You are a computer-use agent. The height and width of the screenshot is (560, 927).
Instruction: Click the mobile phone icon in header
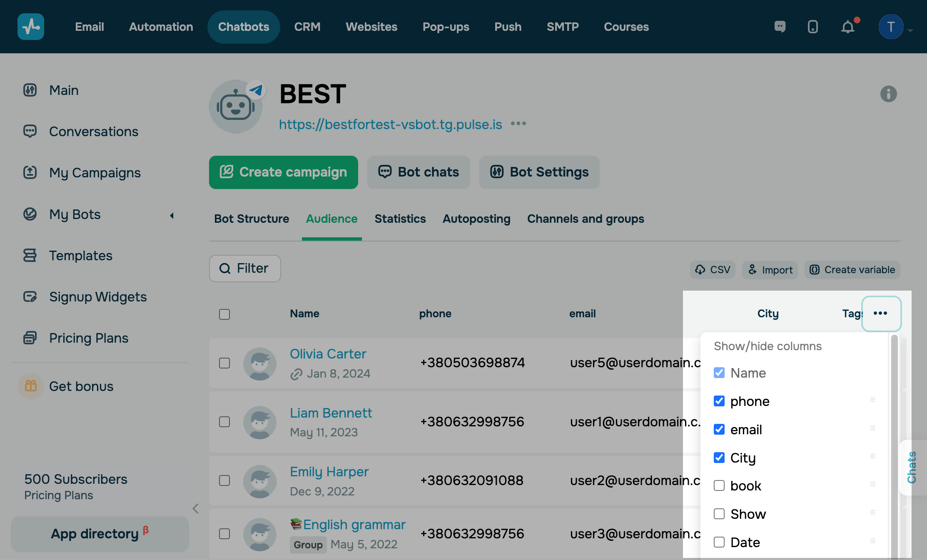812,27
